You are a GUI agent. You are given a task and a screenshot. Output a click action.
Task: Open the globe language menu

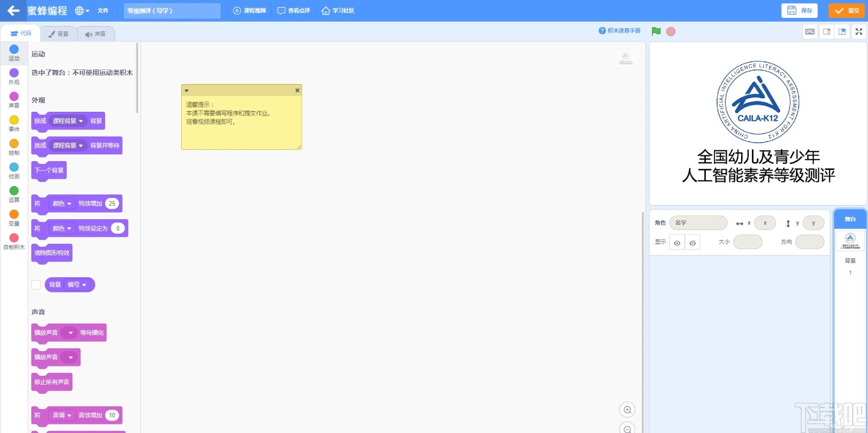pos(82,11)
